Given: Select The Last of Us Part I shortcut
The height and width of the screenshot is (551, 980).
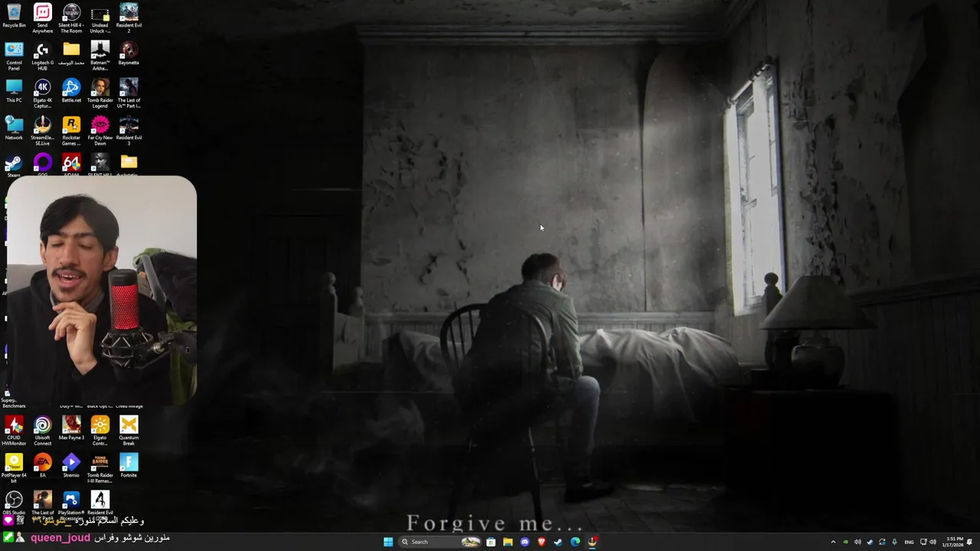Looking at the screenshot, I should 129,94.
